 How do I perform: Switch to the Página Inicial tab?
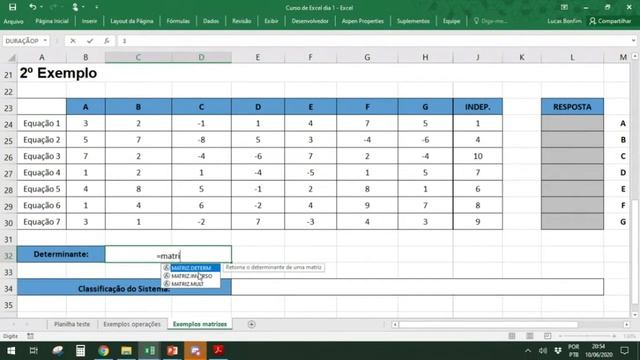pyautogui.click(x=52, y=21)
